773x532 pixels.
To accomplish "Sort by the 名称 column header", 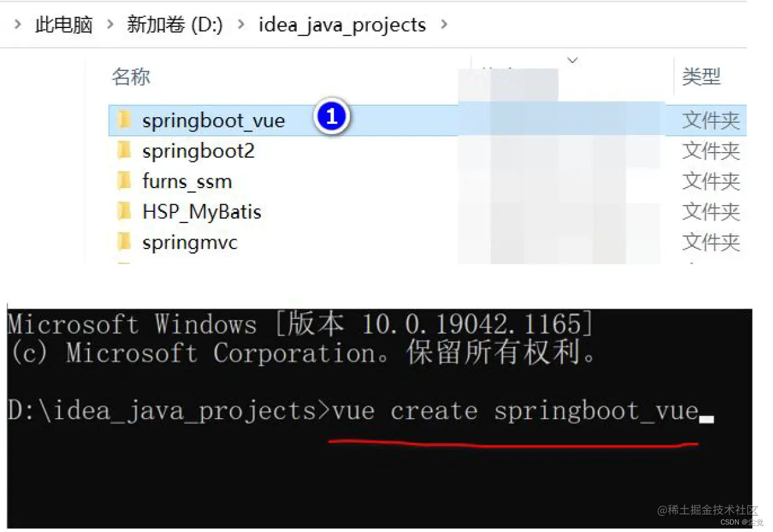I will click(131, 77).
